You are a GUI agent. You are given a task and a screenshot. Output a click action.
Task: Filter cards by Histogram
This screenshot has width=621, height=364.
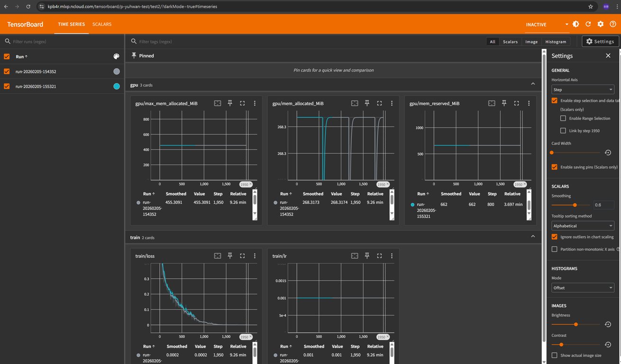click(x=556, y=42)
